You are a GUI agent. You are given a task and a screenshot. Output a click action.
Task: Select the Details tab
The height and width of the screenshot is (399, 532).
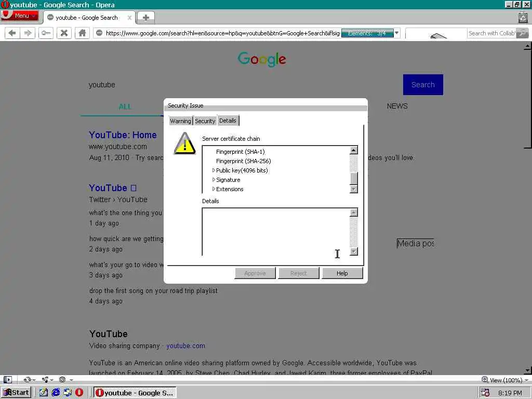228,121
